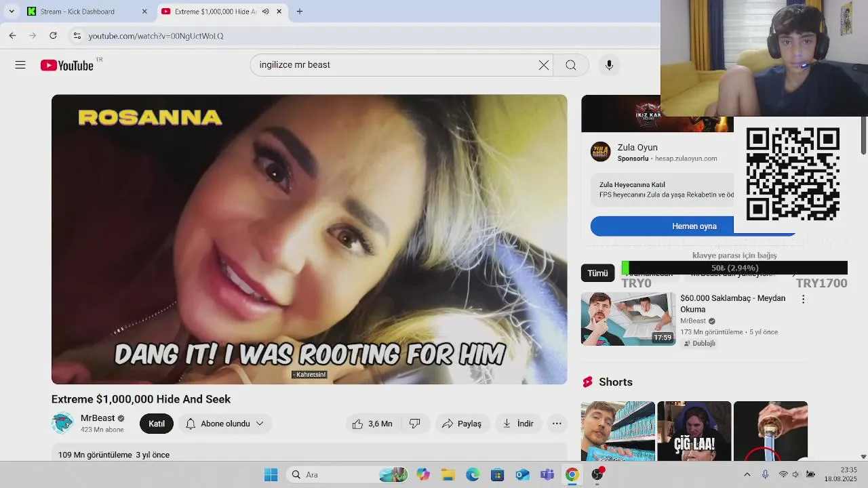This screenshot has width=868, height=488.
Task: Open the first MrBeast short thumbnail
Action: tap(618, 431)
